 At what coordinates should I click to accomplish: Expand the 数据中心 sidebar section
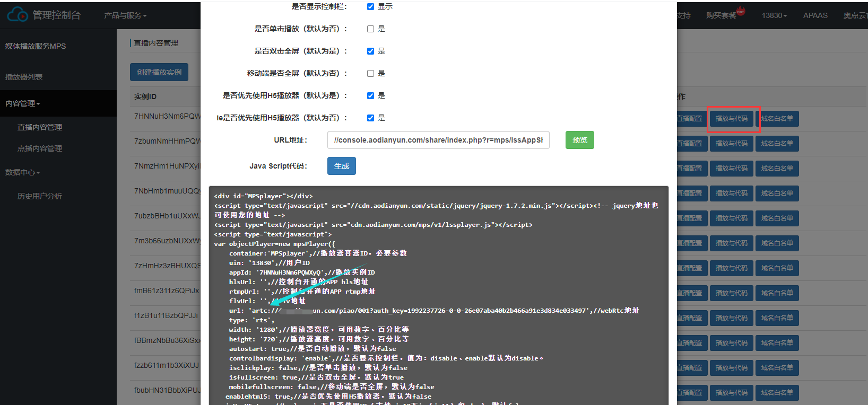(x=23, y=172)
